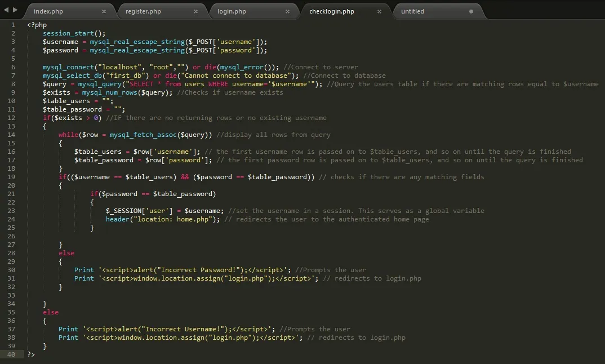Click '//Connect to database' comment
The height and width of the screenshot is (364, 605).
pyautogui.click(x=345, y=76)
